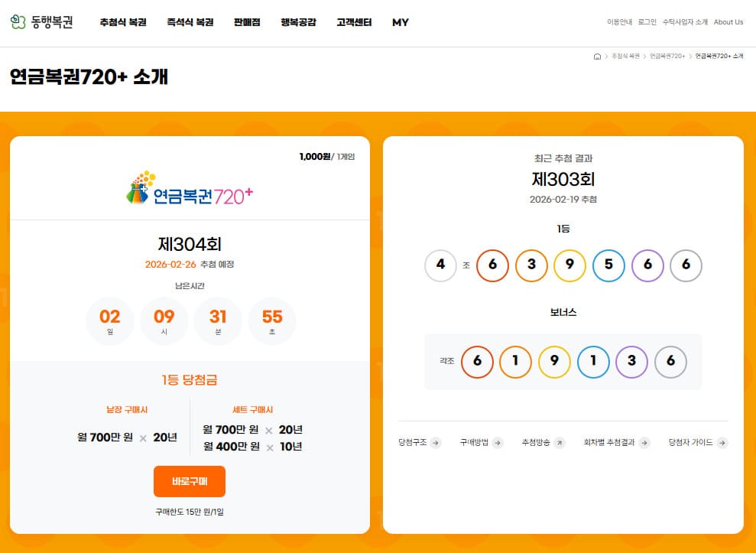Click arrow icon next to 당첨구조
This screenshot has height=553, width=756.
click(436, 442)
